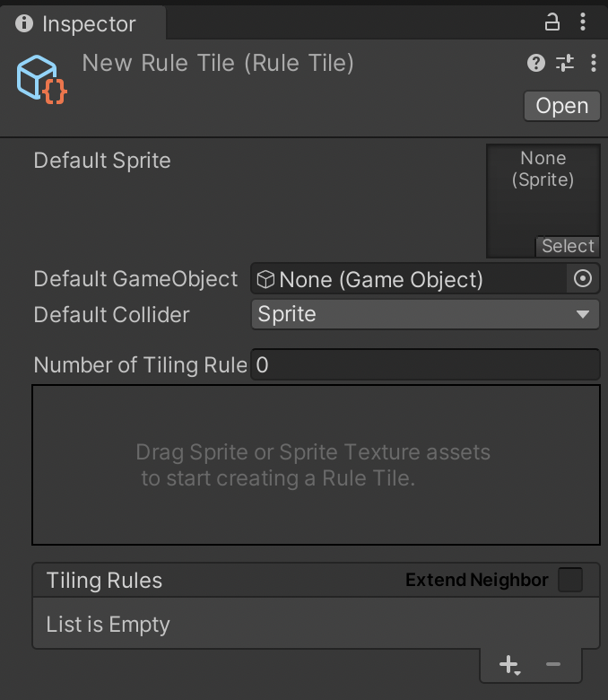The image size is (608, 700).
Task: Click the Tiling Rules list header
Action: pyautogui.click(x=316, y=580)
